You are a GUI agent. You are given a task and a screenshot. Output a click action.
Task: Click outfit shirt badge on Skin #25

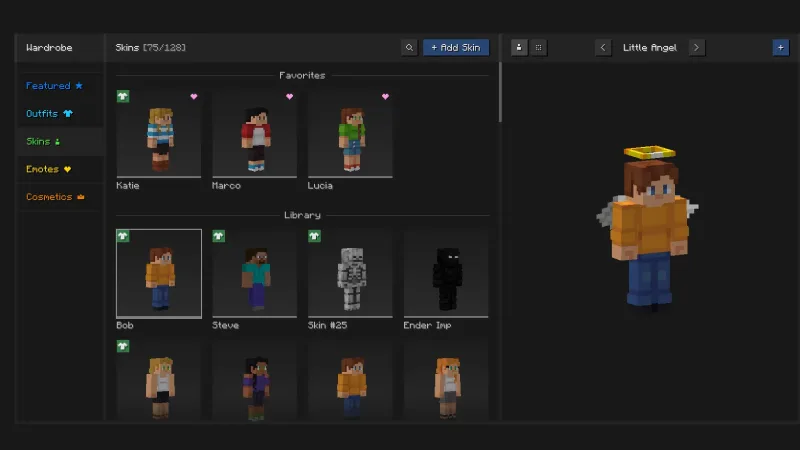pyautogui.click(x=314, y=236)
